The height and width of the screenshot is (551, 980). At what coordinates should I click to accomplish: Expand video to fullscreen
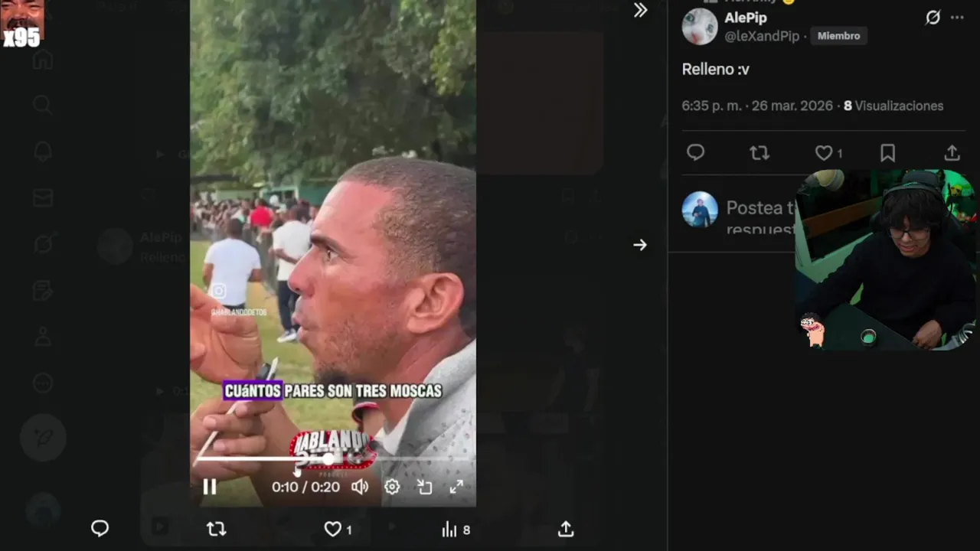tap(456, 487)
